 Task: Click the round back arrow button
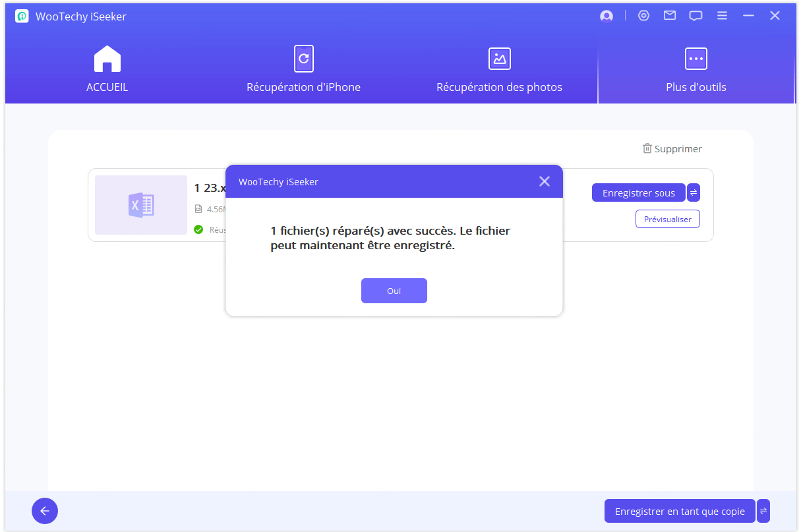coord(45,511)
